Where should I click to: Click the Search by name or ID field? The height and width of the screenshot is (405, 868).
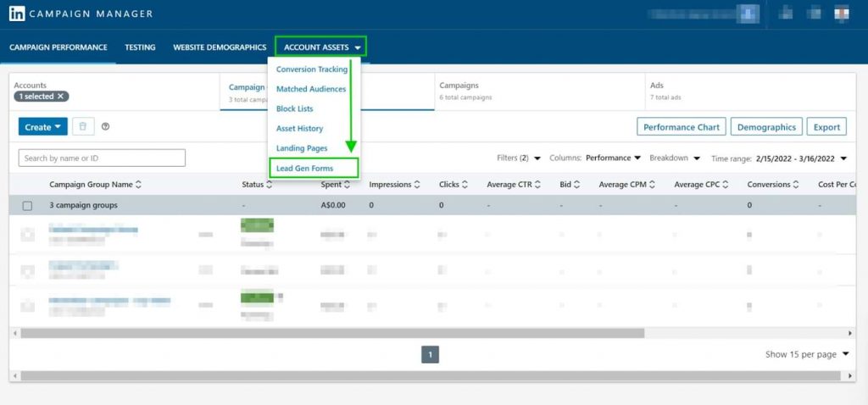102,158
